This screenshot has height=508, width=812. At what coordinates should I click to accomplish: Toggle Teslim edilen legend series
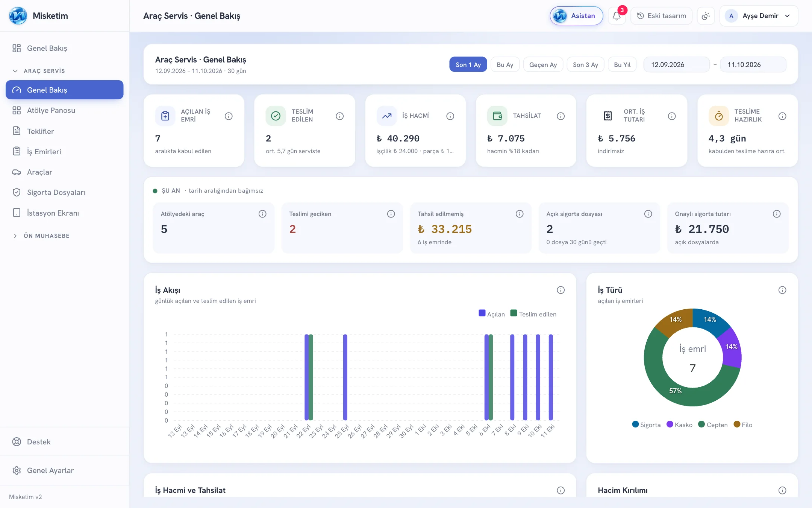(533, 314)
